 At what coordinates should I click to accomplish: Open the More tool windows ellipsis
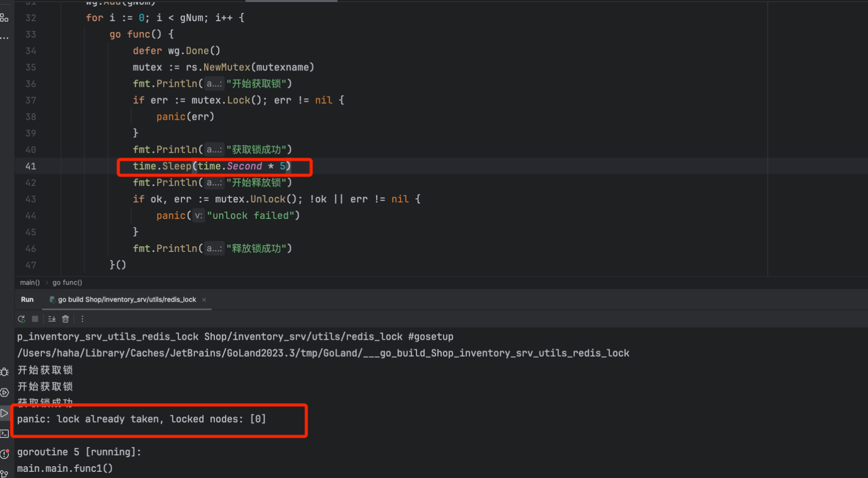(4, 38)
